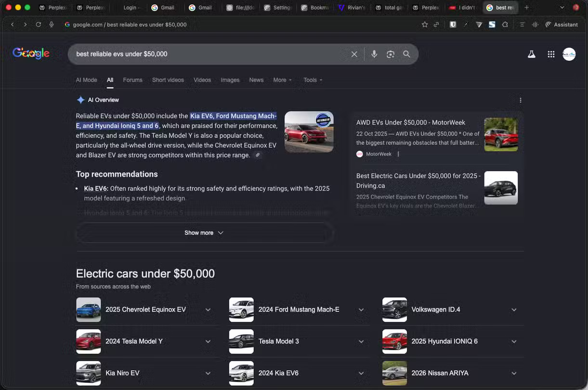Image resolution: width=588 pixels, height=390 pixels.
Task: Switch to the AI Mode tab
Action: [x=86, y=80]
